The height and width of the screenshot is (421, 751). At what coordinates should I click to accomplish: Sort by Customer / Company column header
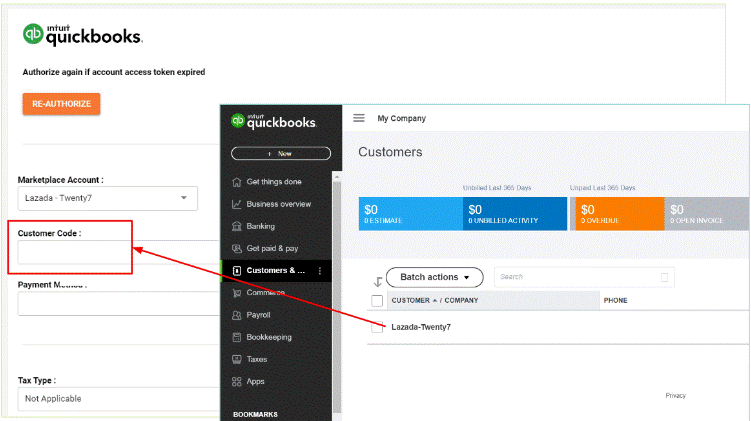[x=435, y=300]
